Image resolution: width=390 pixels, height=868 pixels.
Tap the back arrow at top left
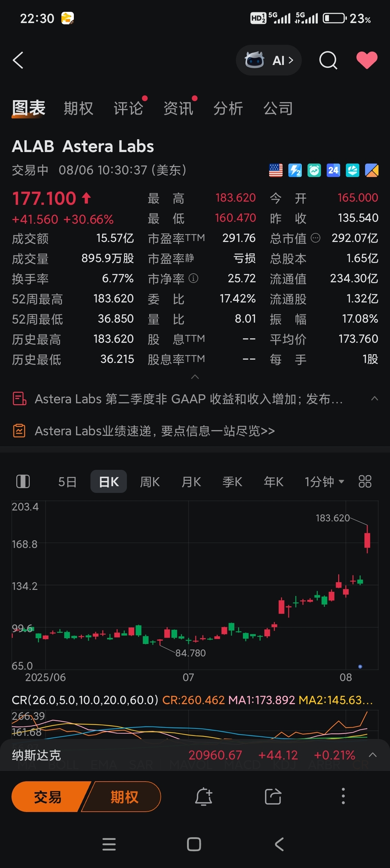[x=18, y=60]
